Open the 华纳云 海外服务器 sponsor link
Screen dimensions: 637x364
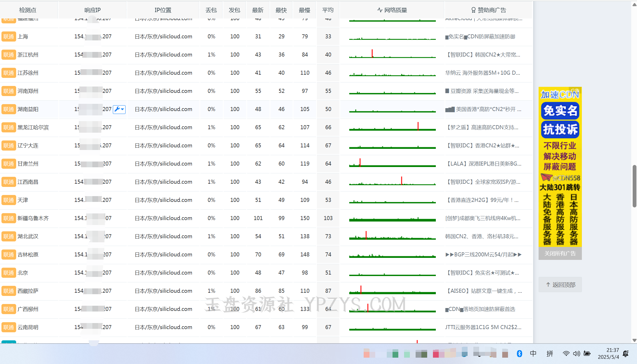coord(482,73)
